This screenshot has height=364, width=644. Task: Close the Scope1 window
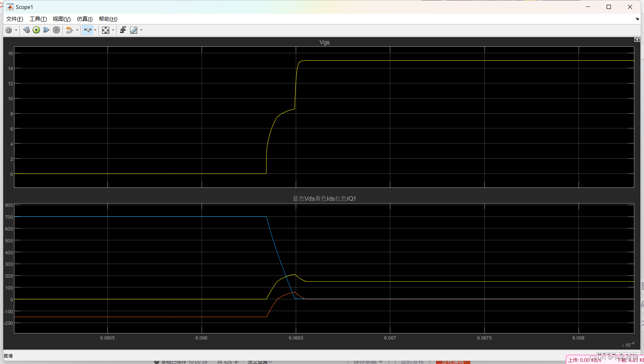tap(630, 7)
